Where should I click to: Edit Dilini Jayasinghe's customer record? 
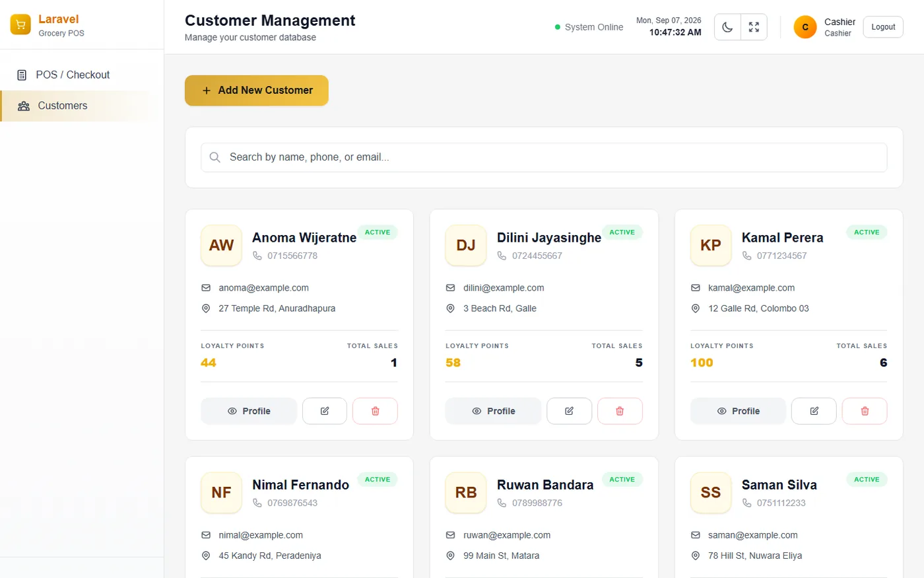point(570,411)
